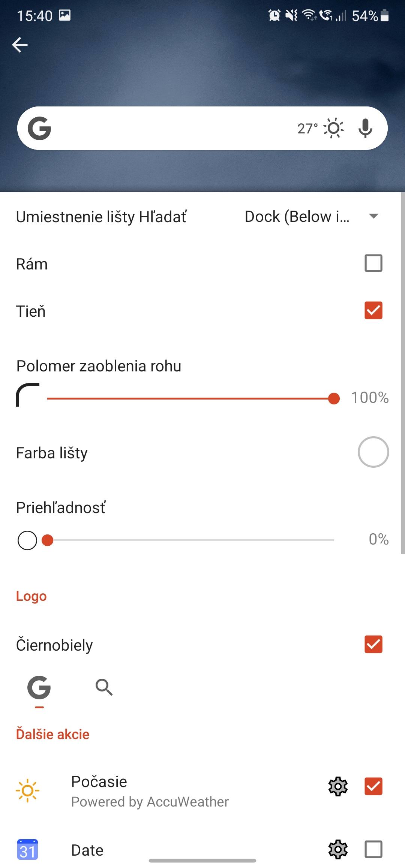
Task: Disable the Počasie checkbox
Action: point(373,786)
